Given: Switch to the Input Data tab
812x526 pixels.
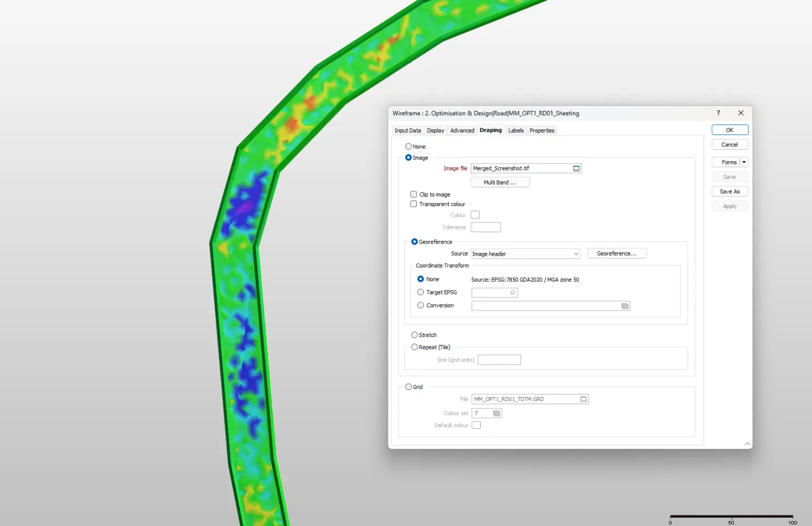Looking at the screenshot, I should coord(408,131).
